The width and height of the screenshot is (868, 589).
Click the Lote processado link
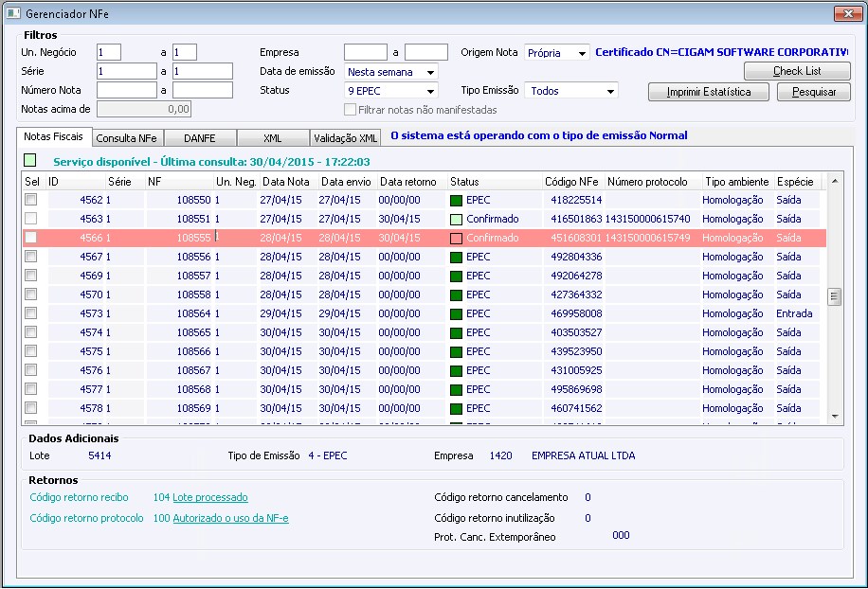pyautogui.click(x=209, y=497)
